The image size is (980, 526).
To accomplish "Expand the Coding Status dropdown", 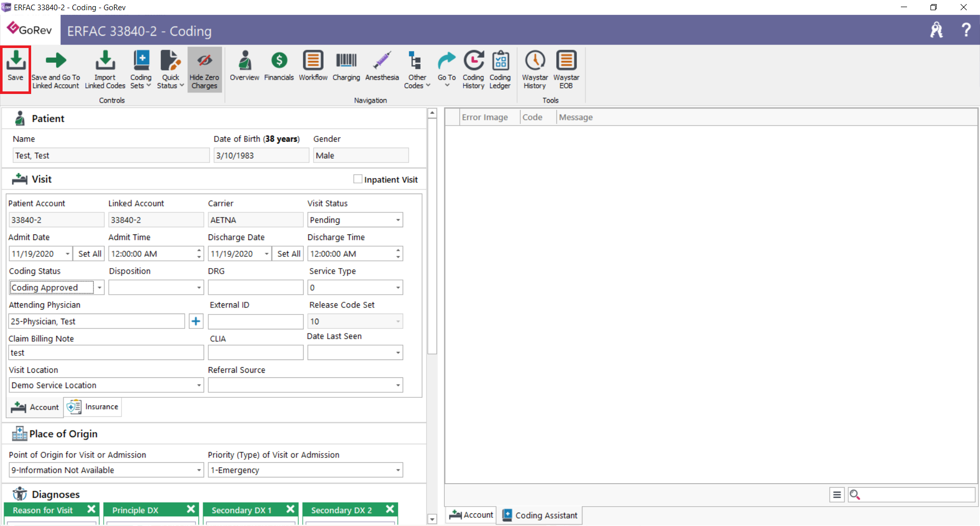I will click(x=100, y=288).
